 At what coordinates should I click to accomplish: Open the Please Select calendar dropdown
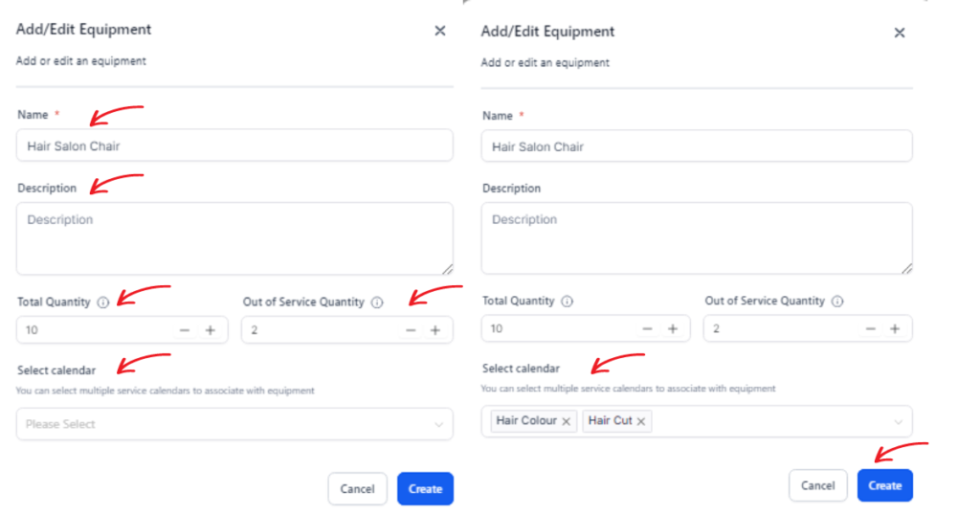pos(234,424)
